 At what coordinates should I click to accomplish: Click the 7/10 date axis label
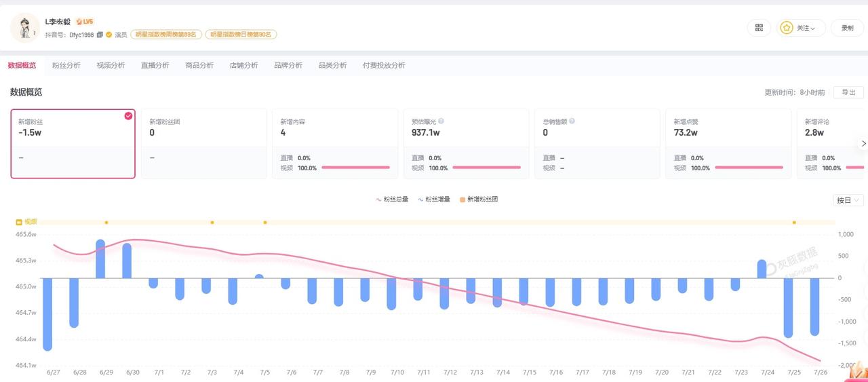397,373
